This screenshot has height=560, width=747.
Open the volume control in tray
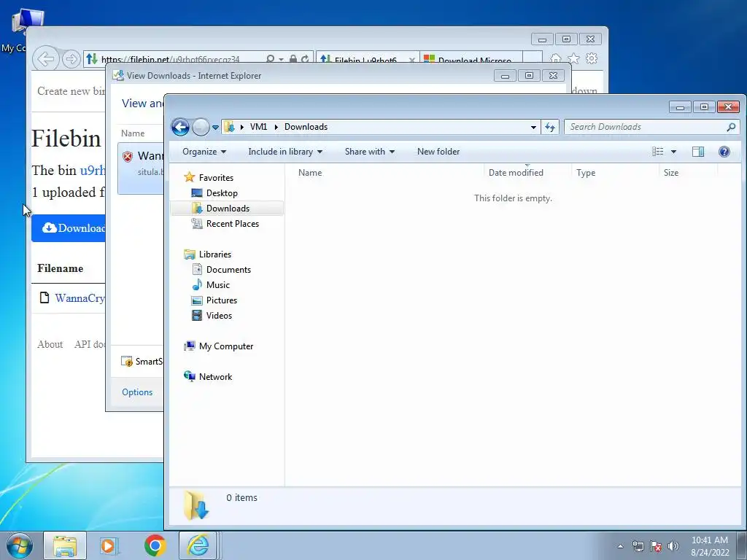pyautogui.click(x=673, y=546)
